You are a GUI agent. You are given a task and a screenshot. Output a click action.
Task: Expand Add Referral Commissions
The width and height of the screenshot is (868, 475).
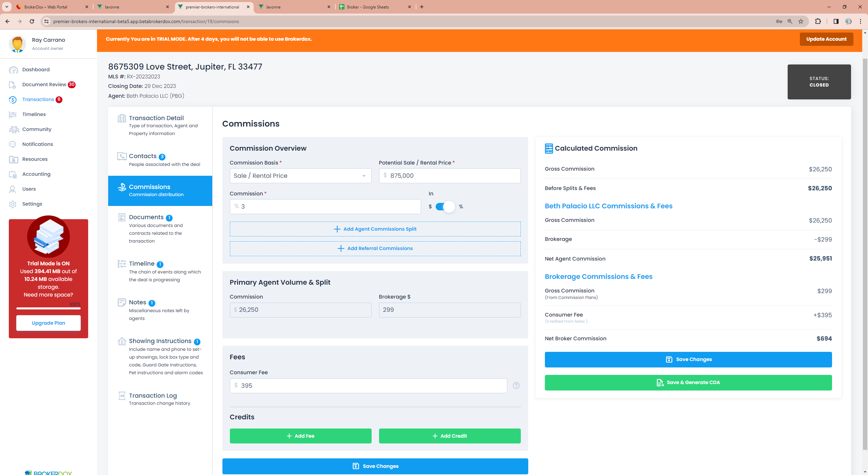pyautogui.click(x=375, y=248)
